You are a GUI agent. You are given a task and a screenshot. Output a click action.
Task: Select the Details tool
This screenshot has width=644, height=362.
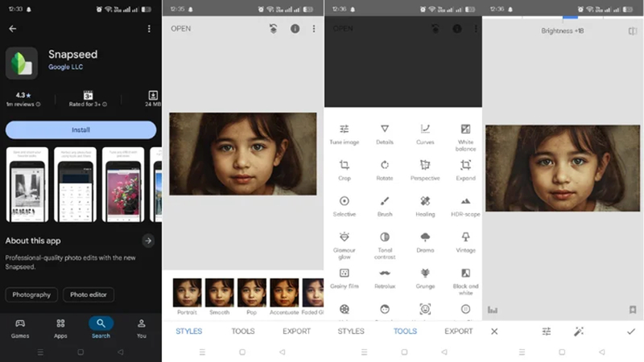tap(385, 134)
